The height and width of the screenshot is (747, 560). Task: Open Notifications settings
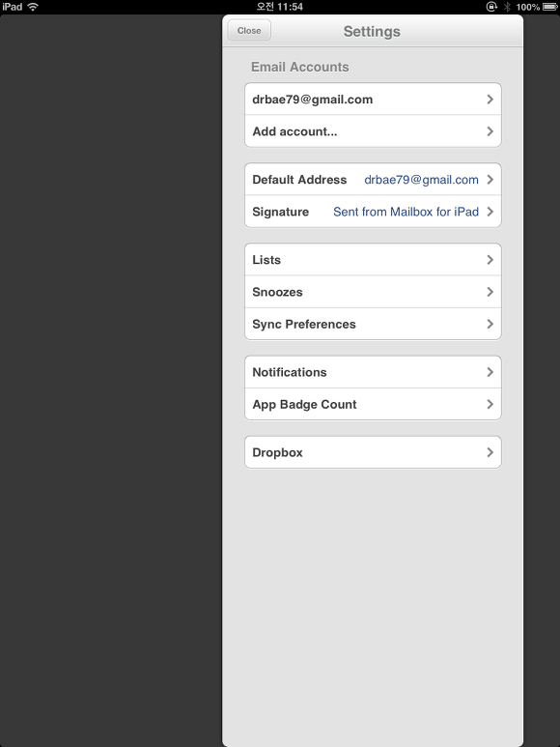[373, 372]
